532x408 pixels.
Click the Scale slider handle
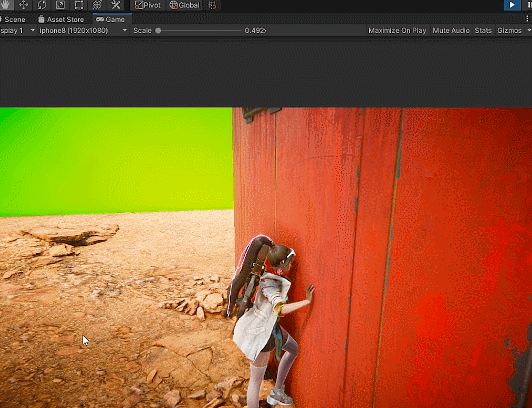point(158,31)
